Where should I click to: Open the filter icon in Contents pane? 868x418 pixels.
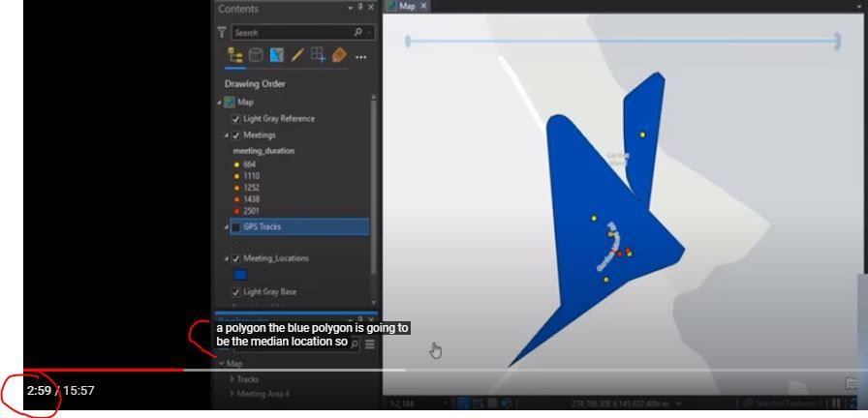tap(222, 33)
